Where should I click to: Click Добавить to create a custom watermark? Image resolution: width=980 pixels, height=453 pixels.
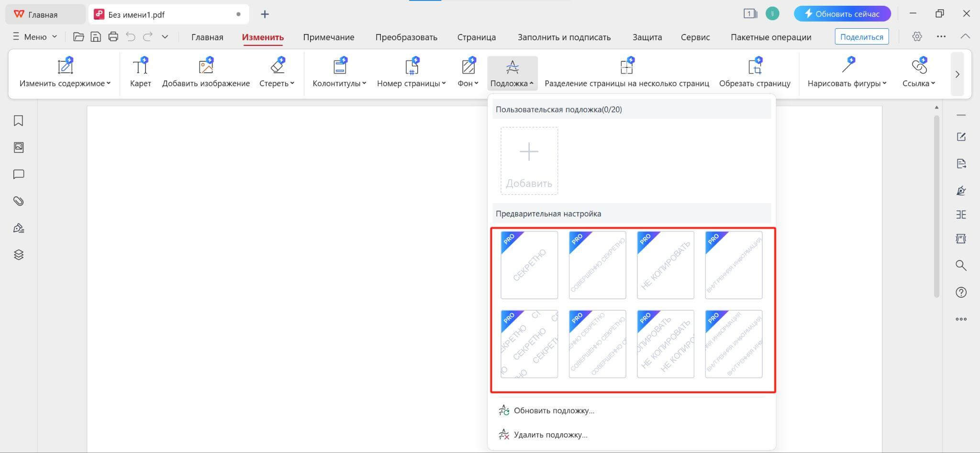pyautogui.click(x=529, y=160)
